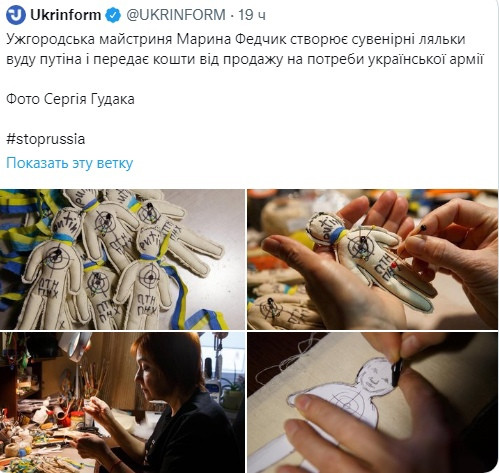Click the second line of tweet text

pos(245,59)
